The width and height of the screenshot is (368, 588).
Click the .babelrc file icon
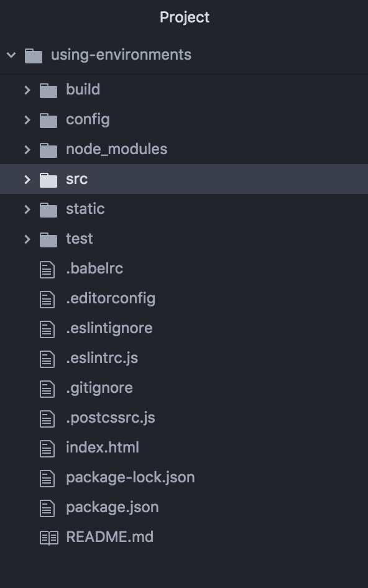47,270
